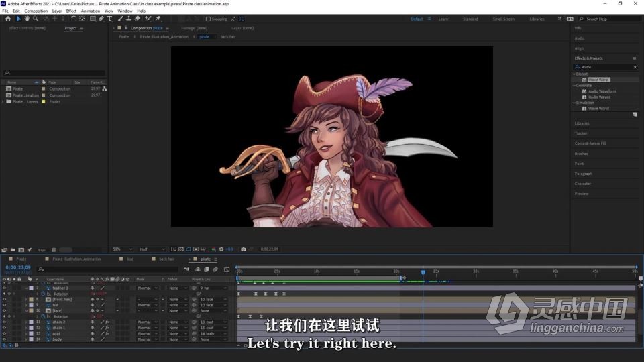
Task: Enable the Snapping checkbox
Action: tap(208, 19)
